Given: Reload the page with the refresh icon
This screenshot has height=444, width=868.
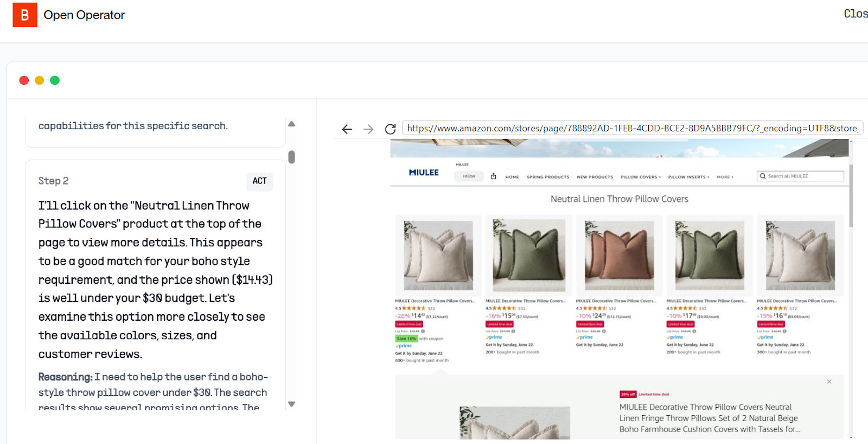Looking at the screenshot, I should (390, 129).
